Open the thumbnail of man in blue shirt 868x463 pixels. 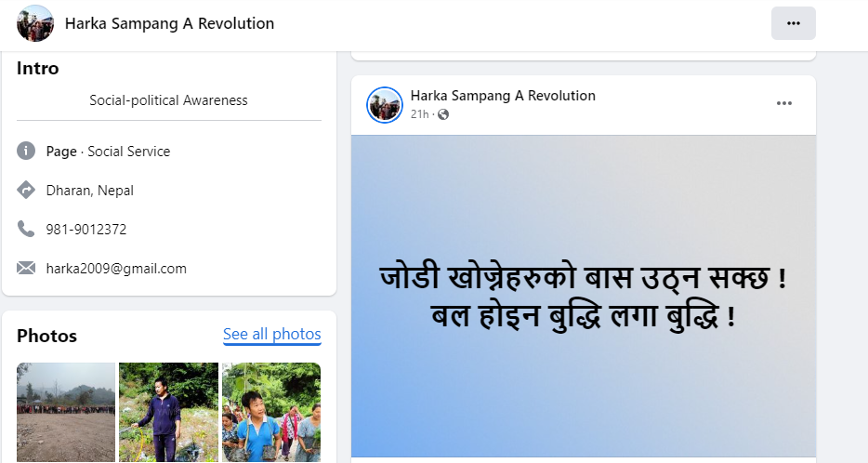[271, 412]
